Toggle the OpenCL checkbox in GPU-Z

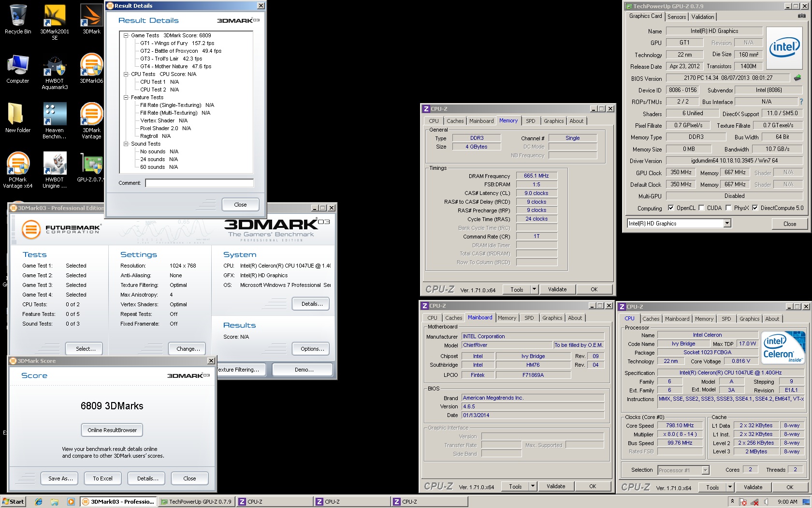[671, 208]
